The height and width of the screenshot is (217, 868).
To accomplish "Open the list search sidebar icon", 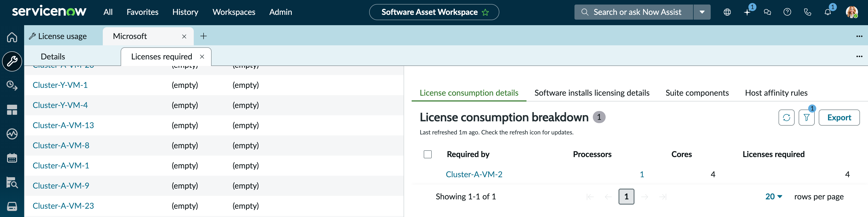I will pos(12,182).
